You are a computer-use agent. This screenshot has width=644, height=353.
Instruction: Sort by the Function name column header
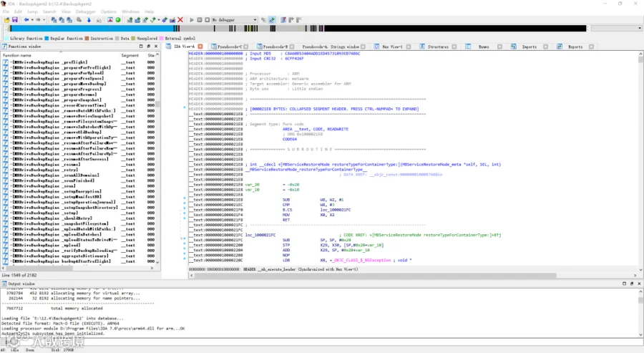(x=61, y=55)
